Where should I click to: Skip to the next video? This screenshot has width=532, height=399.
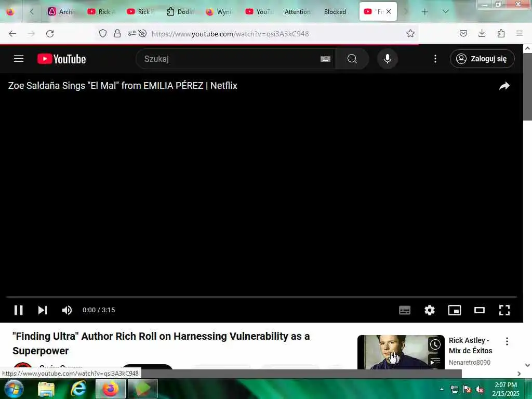coord(43,310)
